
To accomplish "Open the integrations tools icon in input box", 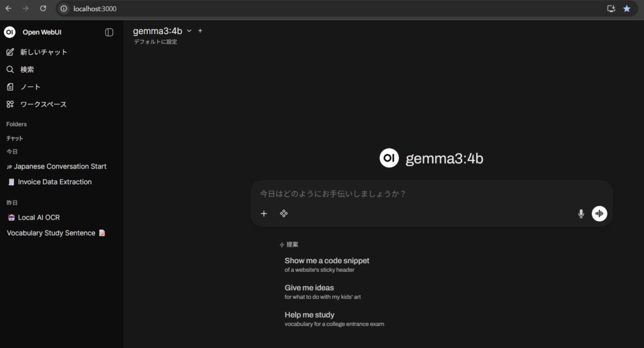I will [x=284, y=214].
